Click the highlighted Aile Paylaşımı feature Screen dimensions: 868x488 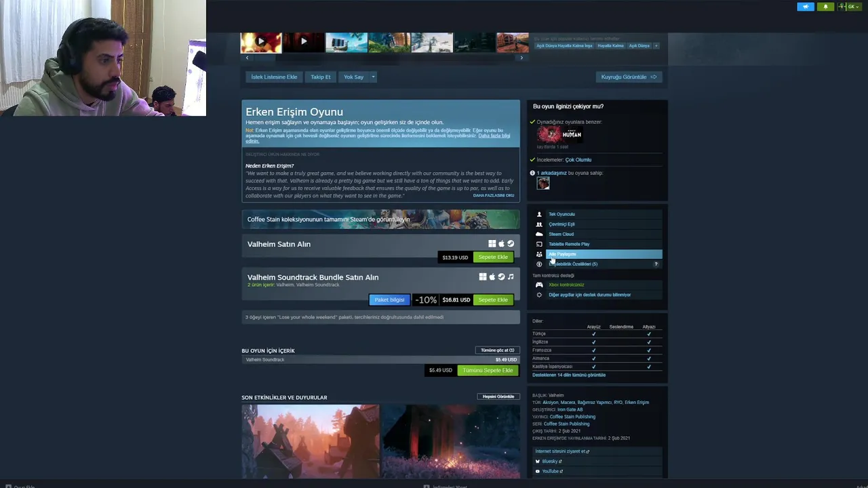coord(604,254)
